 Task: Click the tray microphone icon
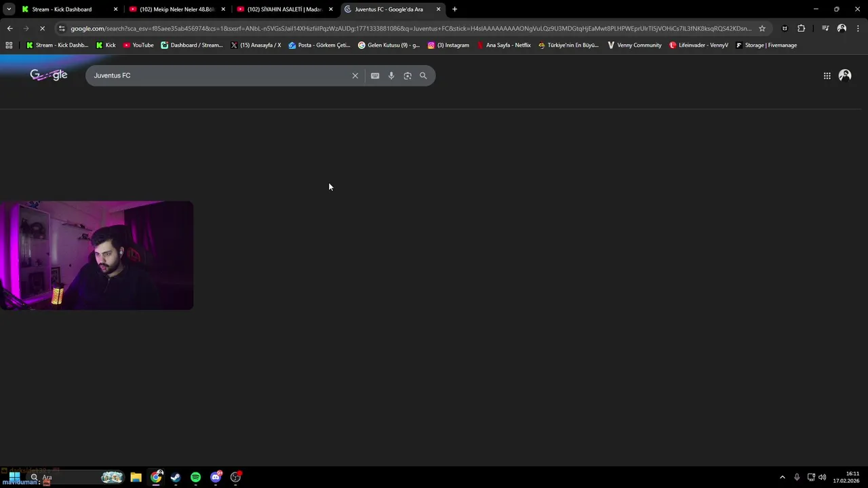tap(797, 477)
